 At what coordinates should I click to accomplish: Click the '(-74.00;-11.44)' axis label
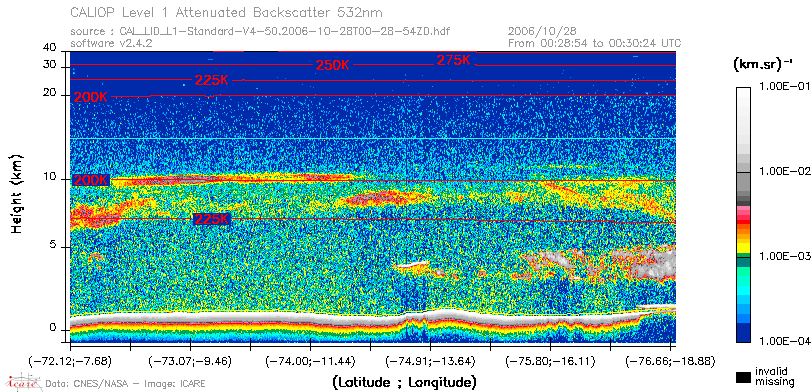pos(309,361)
